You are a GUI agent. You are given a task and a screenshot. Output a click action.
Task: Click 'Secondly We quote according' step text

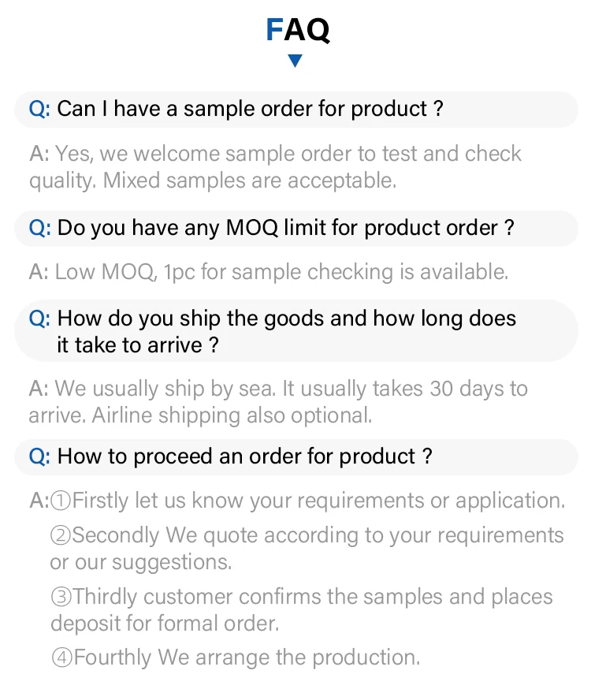click(x=318, y=536)
